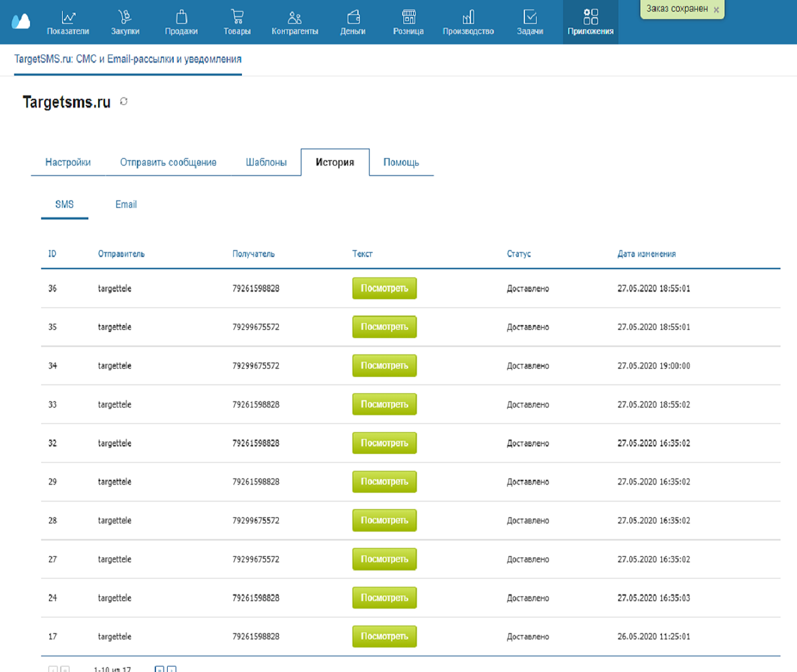Select the TargetSMS.ru app tab under the top bar
The image size is (797, 672).
(x=127, y=59)
